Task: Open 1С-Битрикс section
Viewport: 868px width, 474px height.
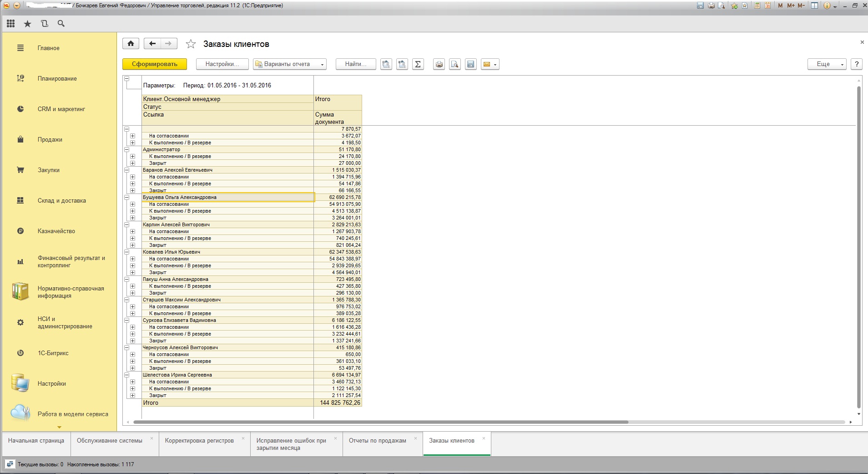Action: coord(53,353)
